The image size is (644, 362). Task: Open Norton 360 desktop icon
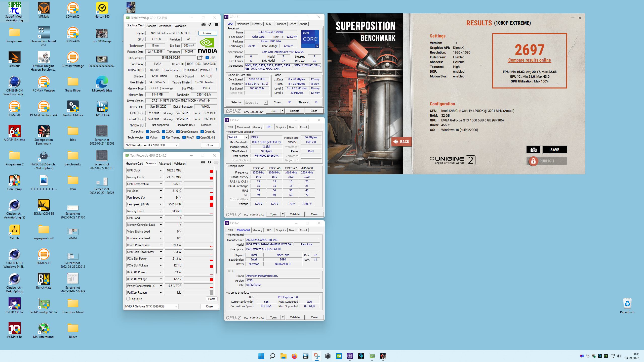(x=102, y=10)
